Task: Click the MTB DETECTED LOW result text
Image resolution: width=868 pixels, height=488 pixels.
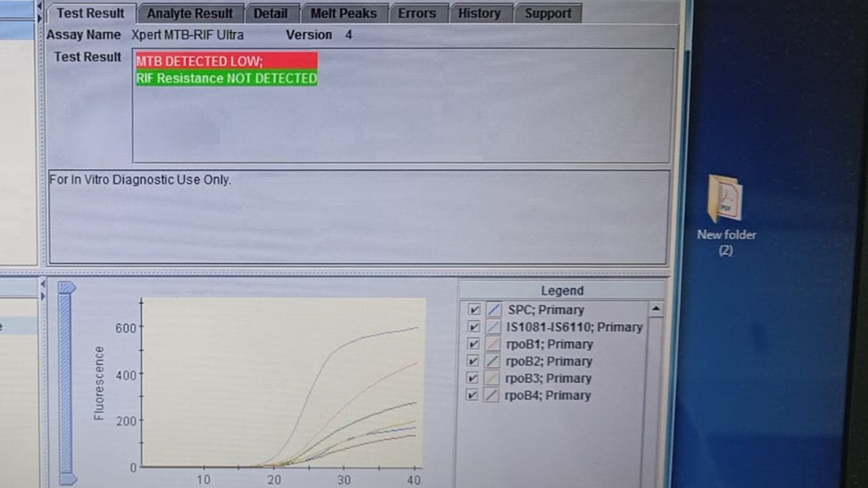Action: tap(199, 61)
